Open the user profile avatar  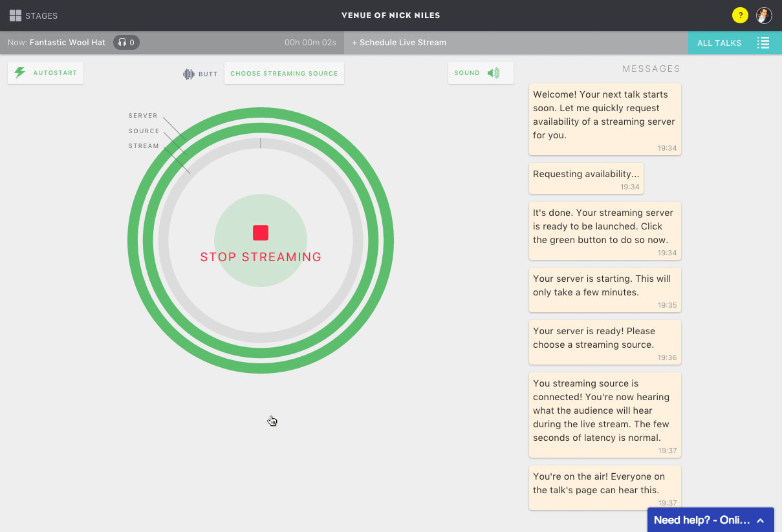point(764,16)
